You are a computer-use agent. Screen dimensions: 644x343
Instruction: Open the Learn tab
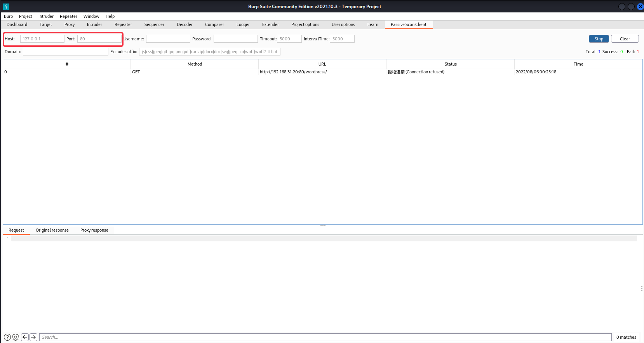(x=373, y=24)
